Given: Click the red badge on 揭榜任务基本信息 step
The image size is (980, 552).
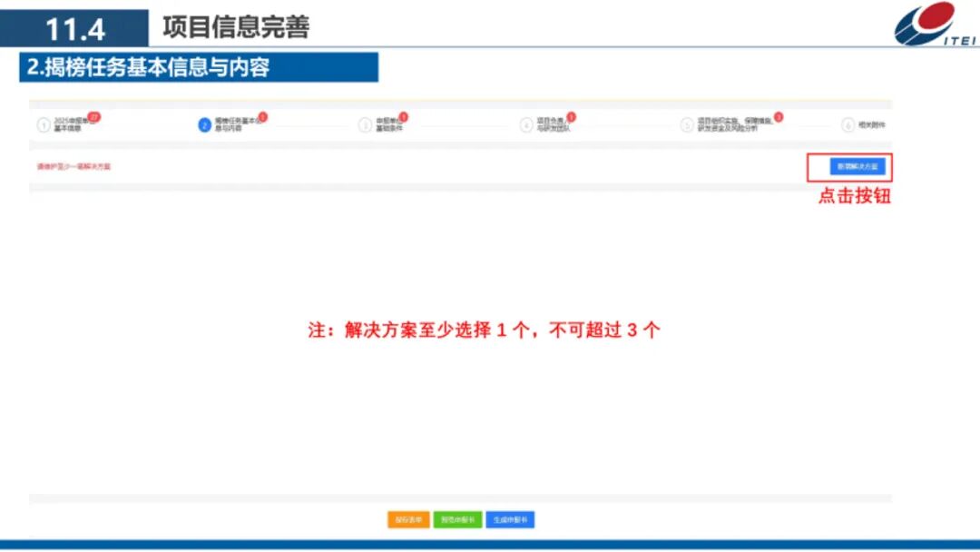Looking at the screenshot, I should [260, 116].
